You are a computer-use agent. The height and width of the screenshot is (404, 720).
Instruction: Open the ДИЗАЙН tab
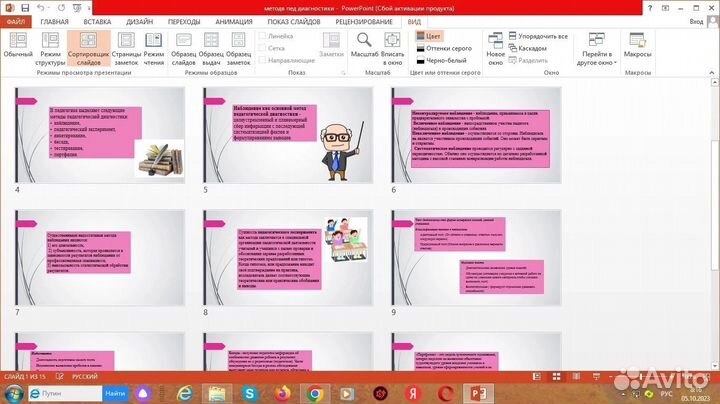pos(140,22)
